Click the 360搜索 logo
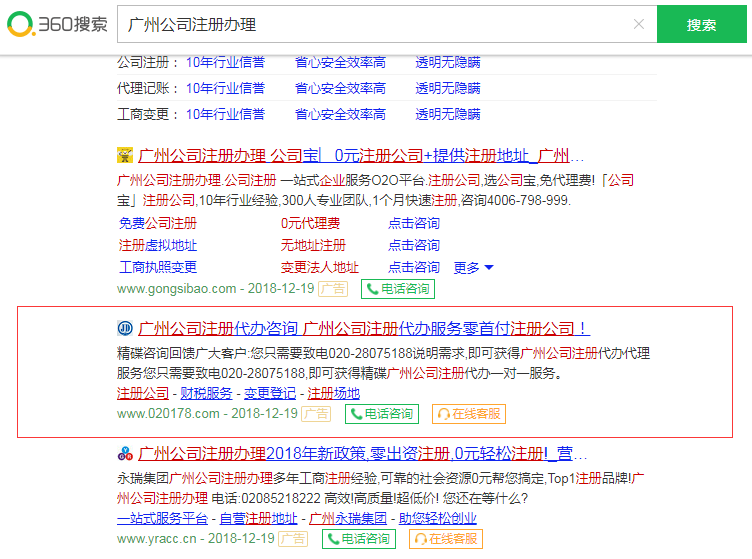 pyautogui.click(x=58, y=24)
